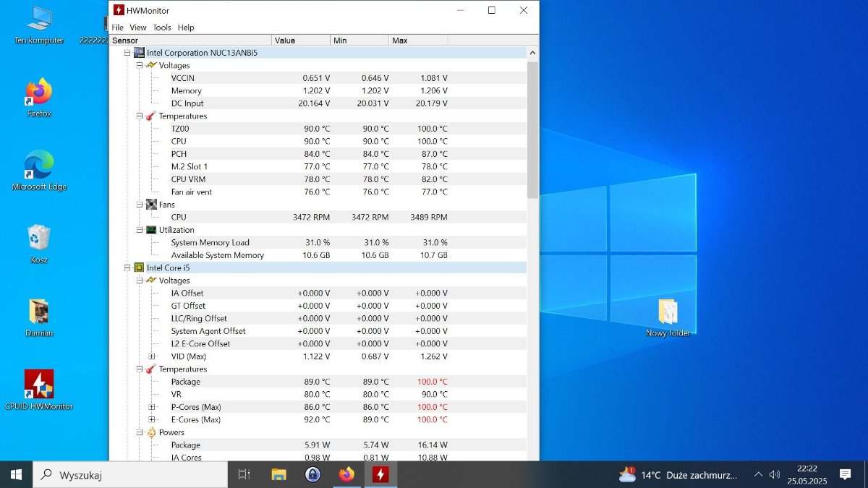The height and width of the screenshot is (488, 868).
Task: Click the Utilization group icon
Action: coord(151,230)
